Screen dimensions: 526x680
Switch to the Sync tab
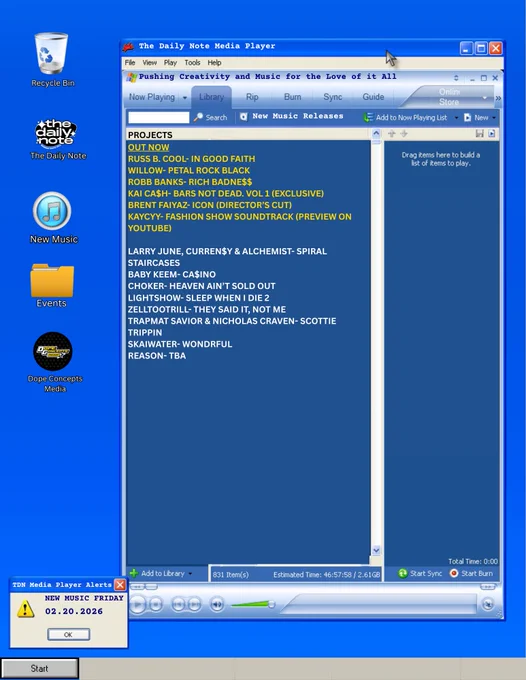click(x=333, y=97)
